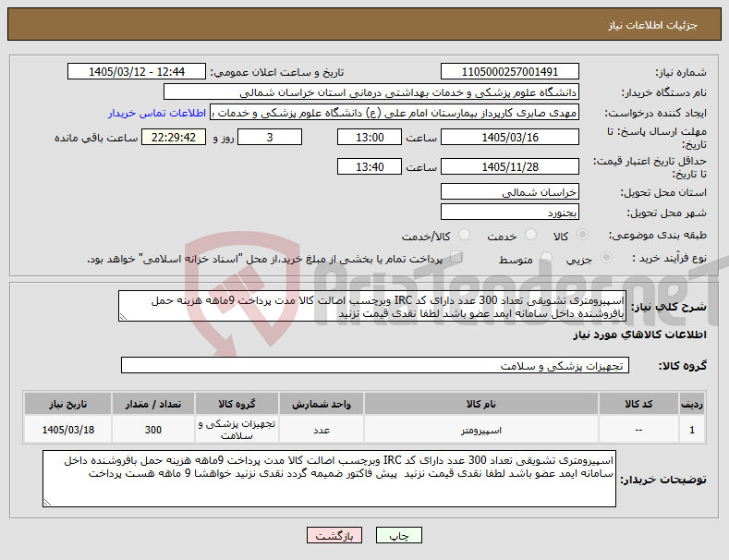Image resolution: width=729 pixels, height=560 pixels.
Task: Click the کد کالا column header
Action: coord(638,404)
